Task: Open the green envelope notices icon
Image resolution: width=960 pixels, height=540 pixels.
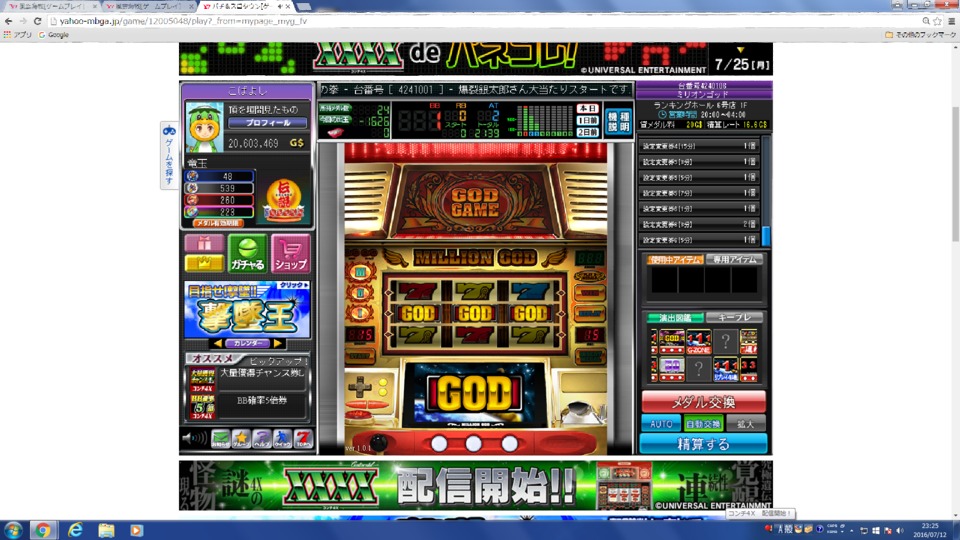Action: point(220,438)
